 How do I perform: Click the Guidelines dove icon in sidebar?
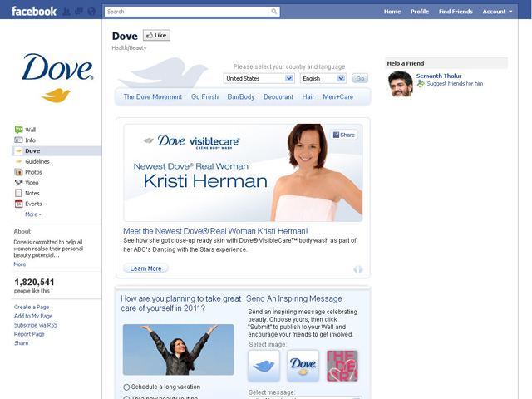click(18, 161)
